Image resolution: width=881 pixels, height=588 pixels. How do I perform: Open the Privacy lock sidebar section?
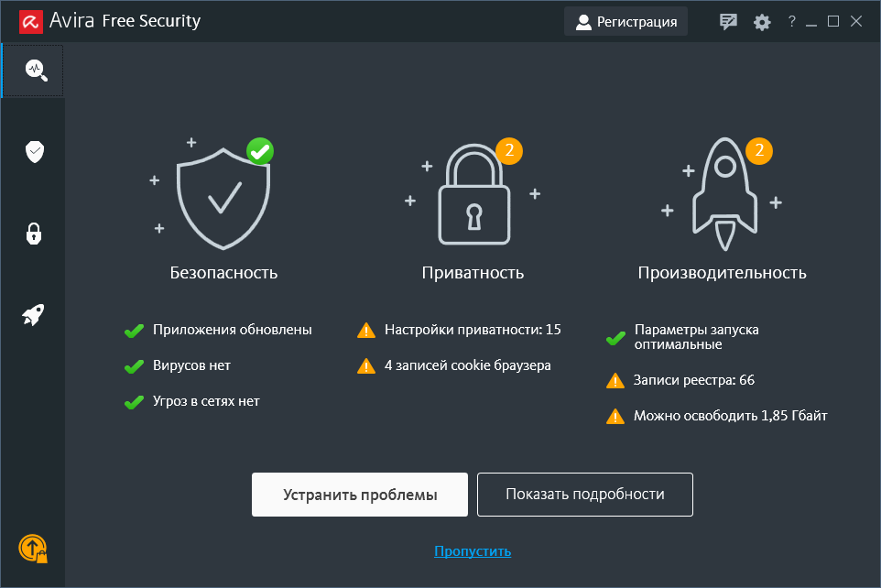pyautogui.click(x=35, y=233)
